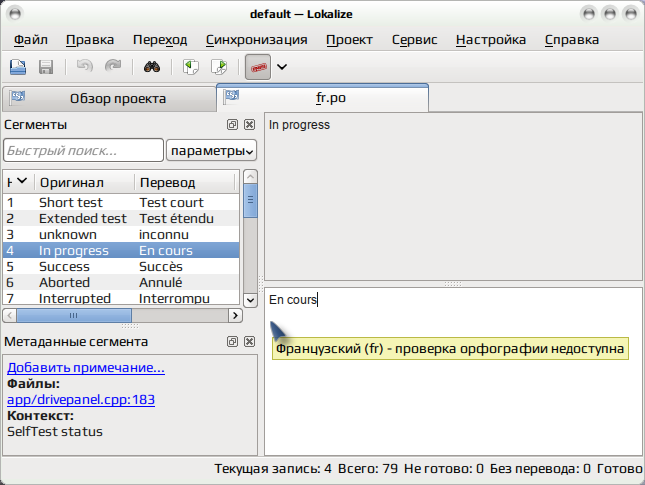
Task: Click the vertical scrollbar handle in segments
Action: (251, 201)
